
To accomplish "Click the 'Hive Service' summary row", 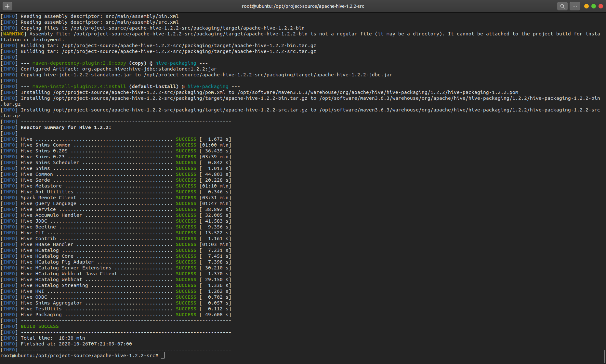I will pos(116,209).
